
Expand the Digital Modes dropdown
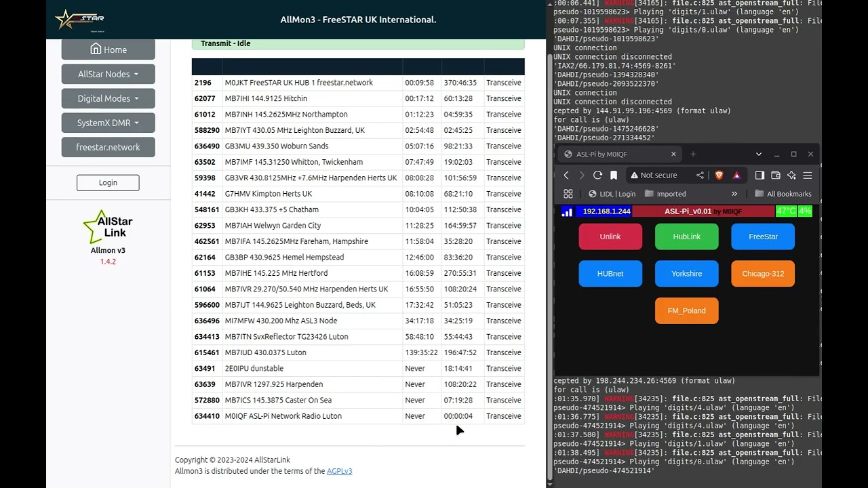[x=108, y=98]
